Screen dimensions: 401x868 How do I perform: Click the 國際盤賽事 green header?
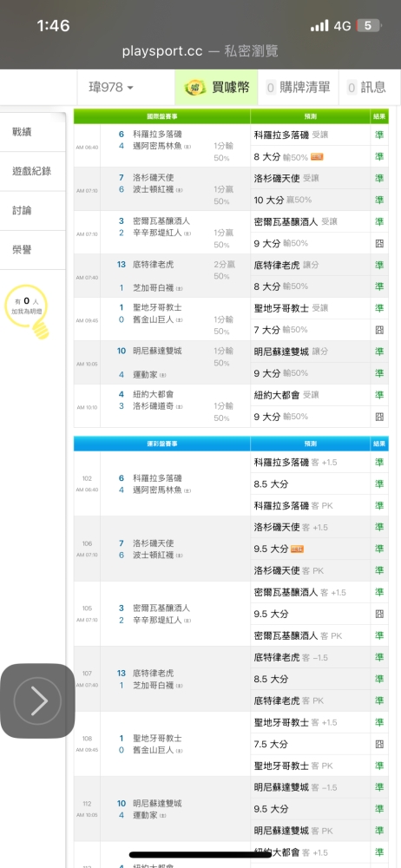(161, 116)
